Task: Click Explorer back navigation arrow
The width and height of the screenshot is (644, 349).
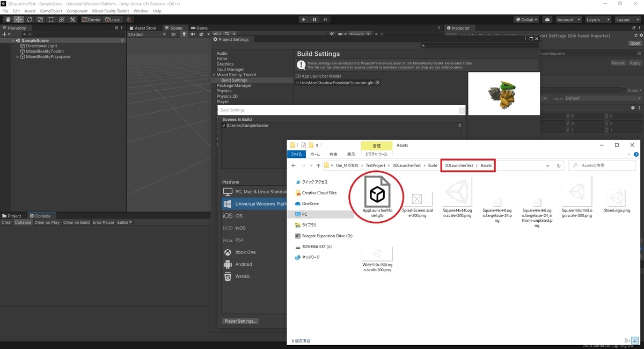Action: pos(293,165)
